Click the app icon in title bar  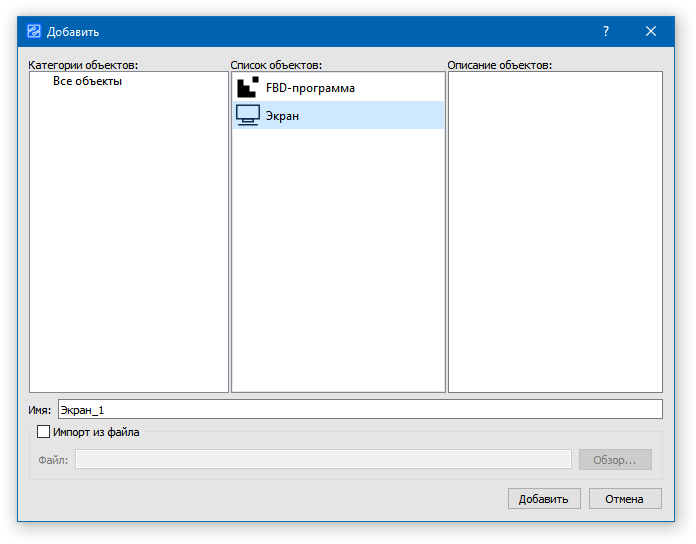pyautogui.click(x=34, y=32)
